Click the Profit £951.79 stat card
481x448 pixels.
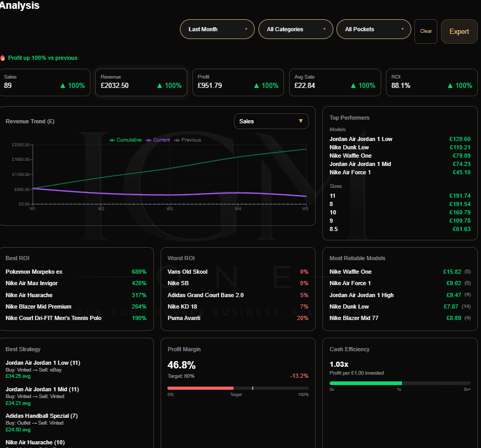[x=238, y=82]
